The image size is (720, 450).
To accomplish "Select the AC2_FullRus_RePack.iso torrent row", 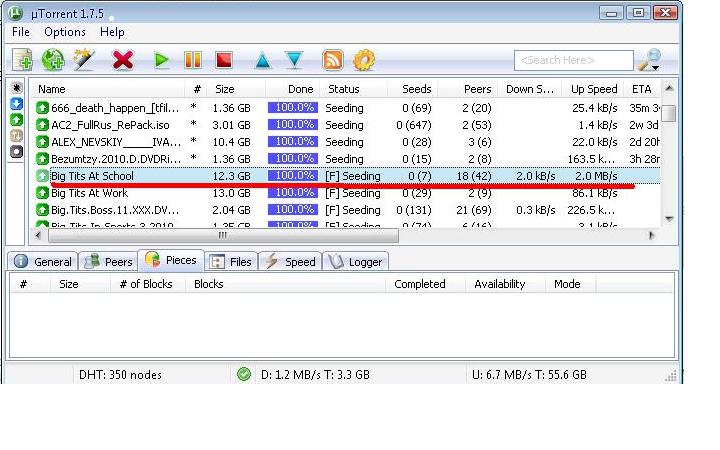I will [x=347, y=125].
